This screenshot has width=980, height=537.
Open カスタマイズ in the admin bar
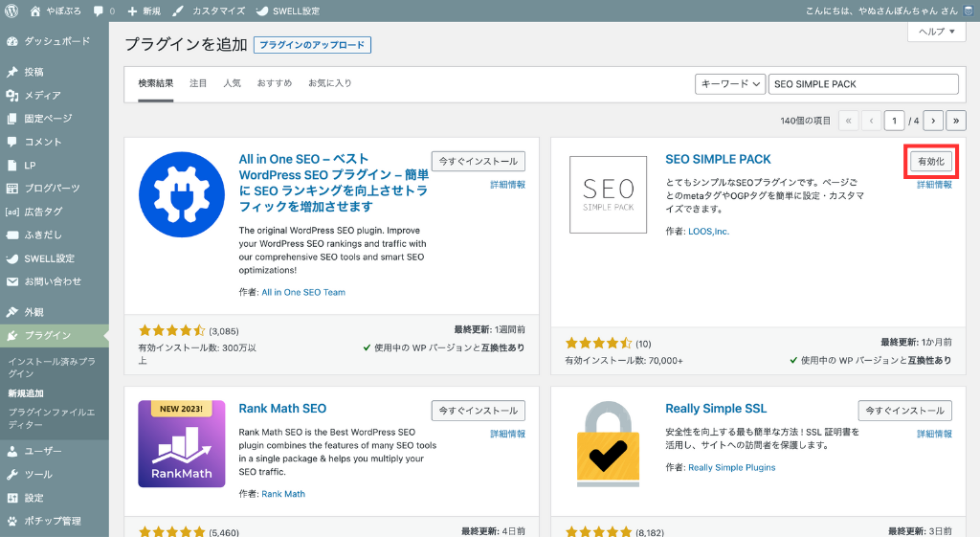point(209,11)
